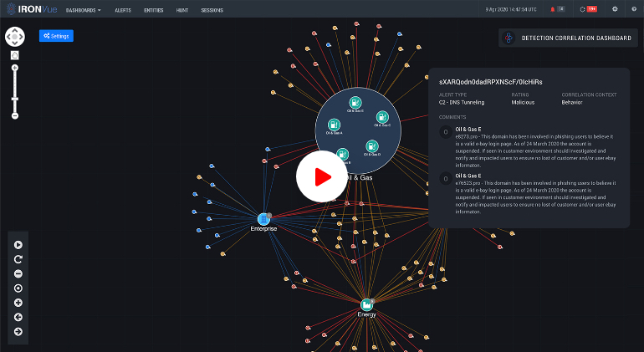
Task: Click the target circle icon in the left toolbar
Action: coord(18,288)
